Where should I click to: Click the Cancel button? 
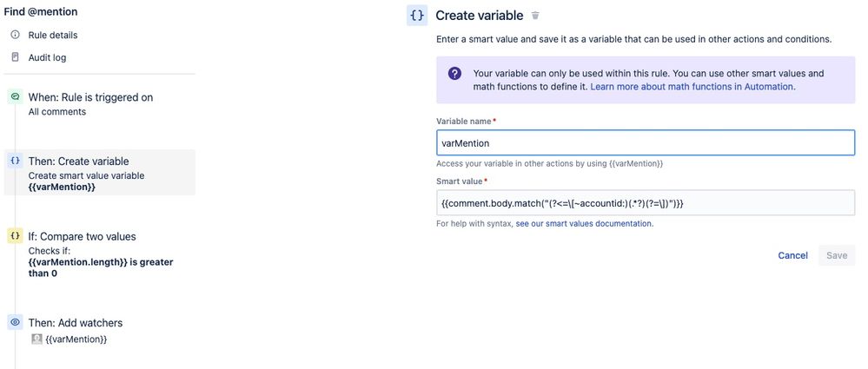coord(792,255)
